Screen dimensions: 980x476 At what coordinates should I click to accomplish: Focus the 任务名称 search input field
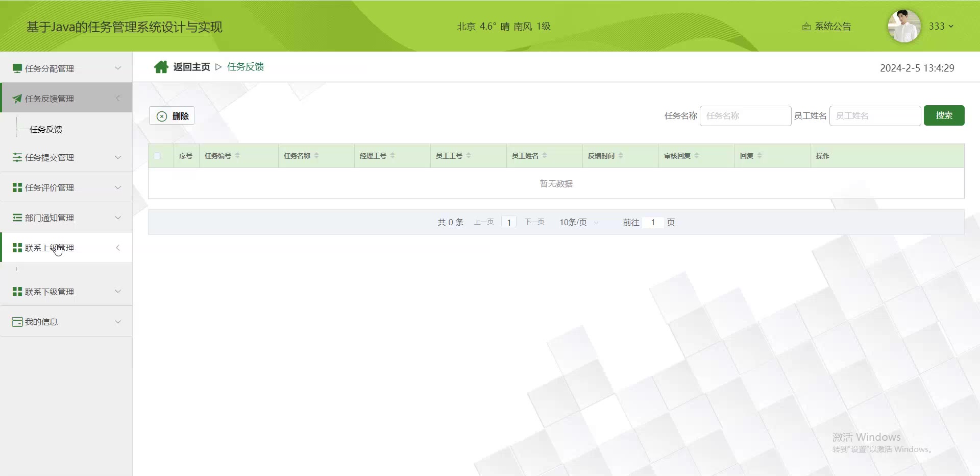point(745,116)
